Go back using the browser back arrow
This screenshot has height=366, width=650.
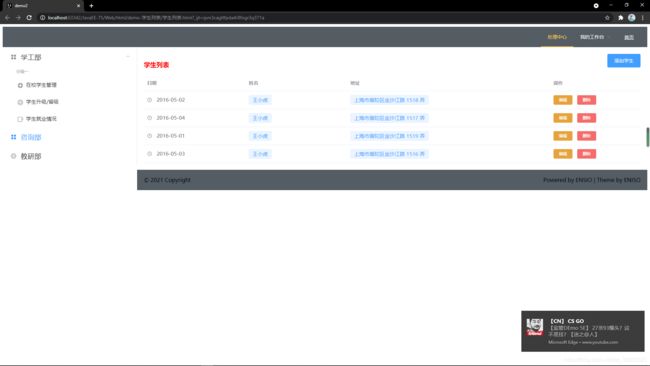[7, 18]
